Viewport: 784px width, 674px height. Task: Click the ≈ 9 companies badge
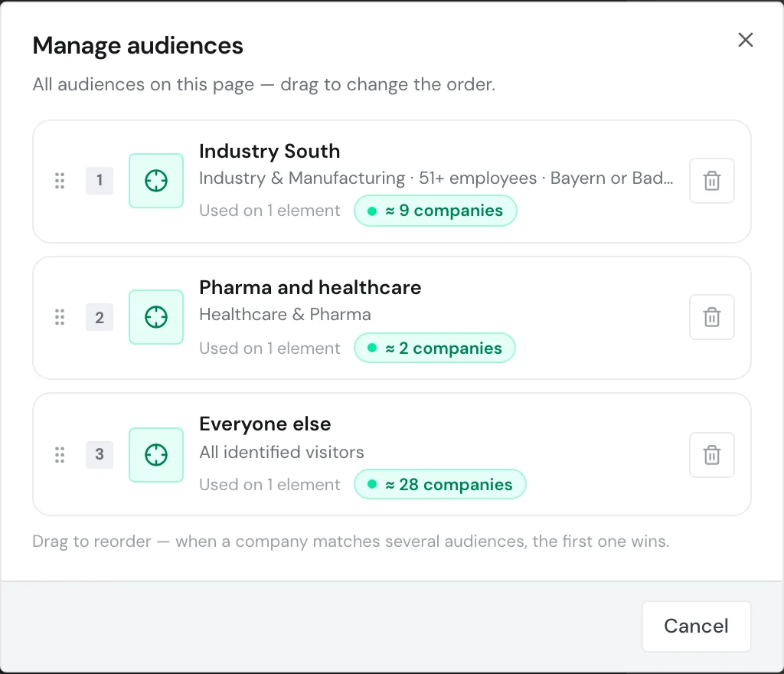[436, 211]
